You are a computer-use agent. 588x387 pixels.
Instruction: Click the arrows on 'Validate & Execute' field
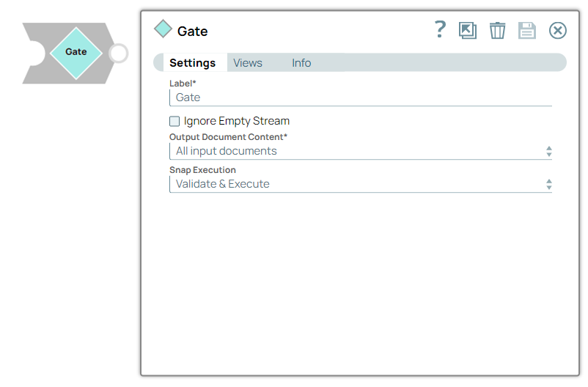(x=548, y=185)
